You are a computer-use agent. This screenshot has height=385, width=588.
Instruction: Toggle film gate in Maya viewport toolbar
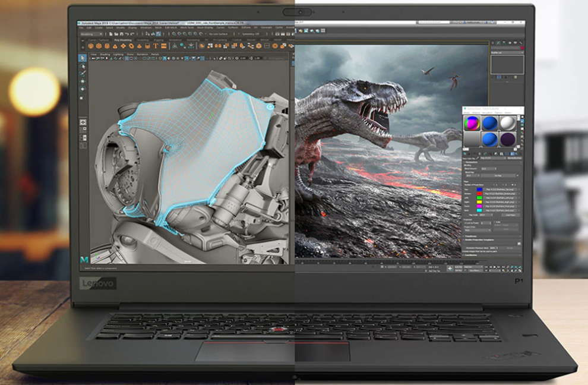131,58
